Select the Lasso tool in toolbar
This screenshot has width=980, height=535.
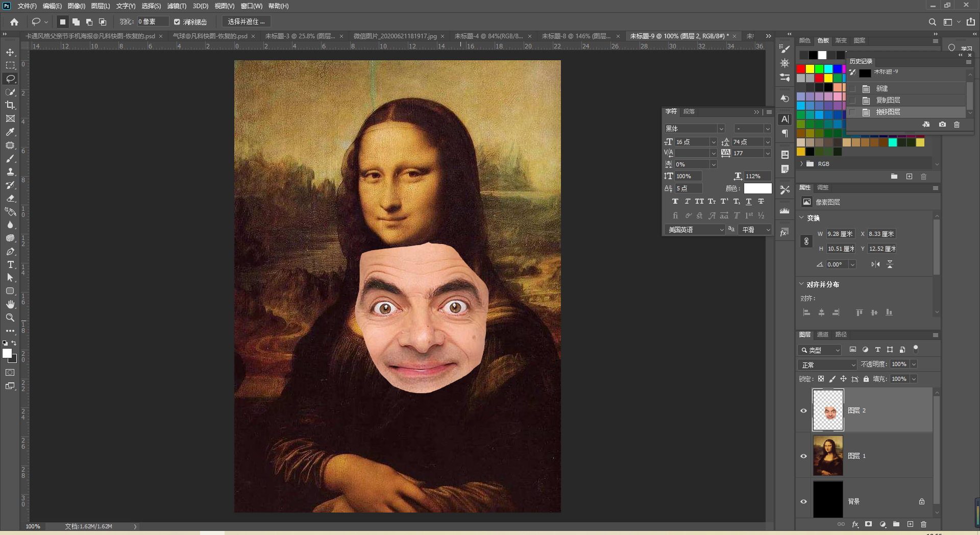(10, 79)
